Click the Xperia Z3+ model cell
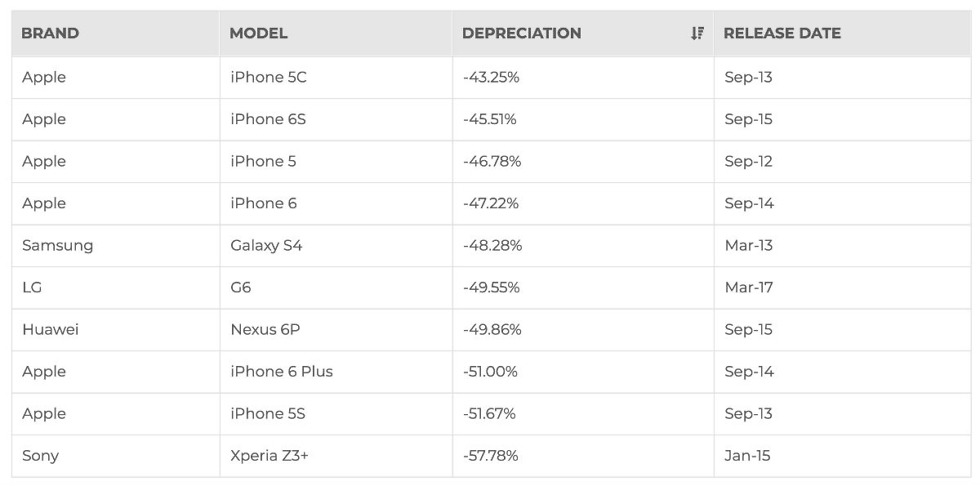This screenshot has height=486, width=980. (269, 455)
